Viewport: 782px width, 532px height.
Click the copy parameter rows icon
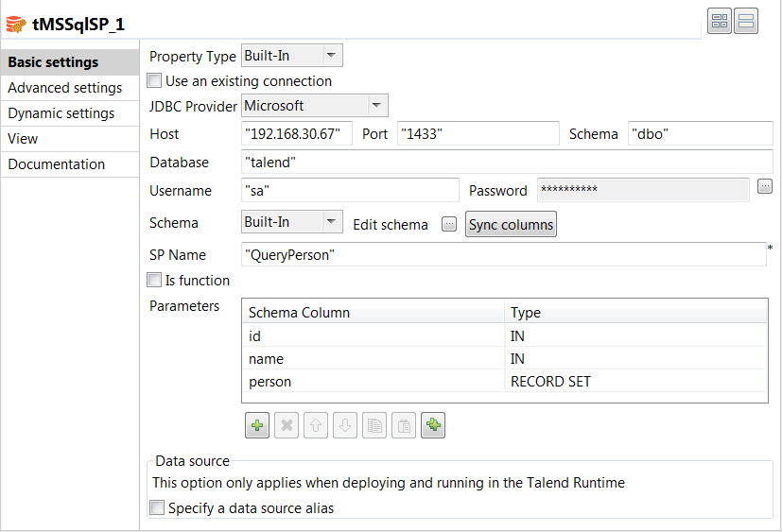coord(374,425)
